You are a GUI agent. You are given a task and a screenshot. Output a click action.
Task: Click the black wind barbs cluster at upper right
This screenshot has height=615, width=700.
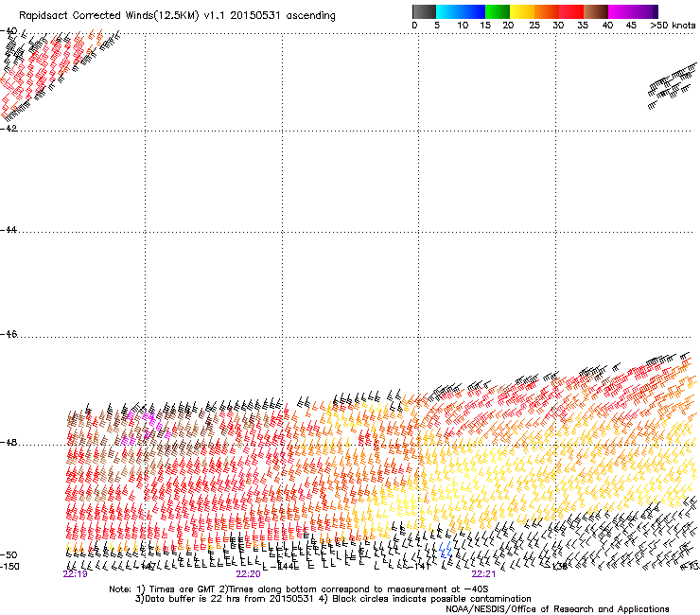tap(672, 86)
